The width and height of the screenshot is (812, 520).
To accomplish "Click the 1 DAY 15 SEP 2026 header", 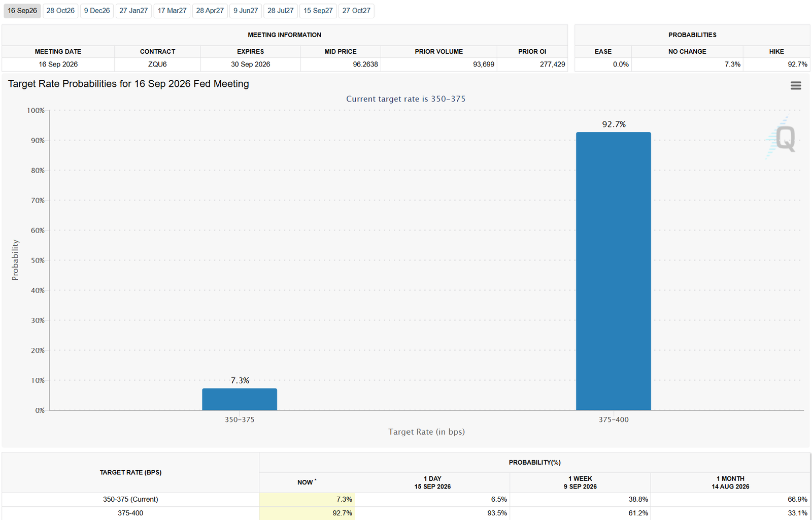I will pos(432,482).
